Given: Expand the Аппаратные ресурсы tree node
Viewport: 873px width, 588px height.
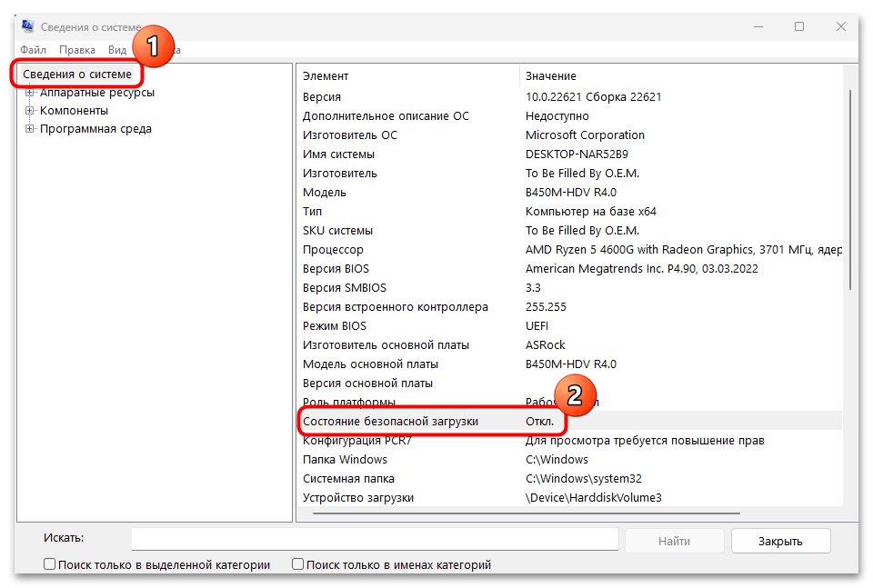Looking at the screenshot, I should point(30,93).
